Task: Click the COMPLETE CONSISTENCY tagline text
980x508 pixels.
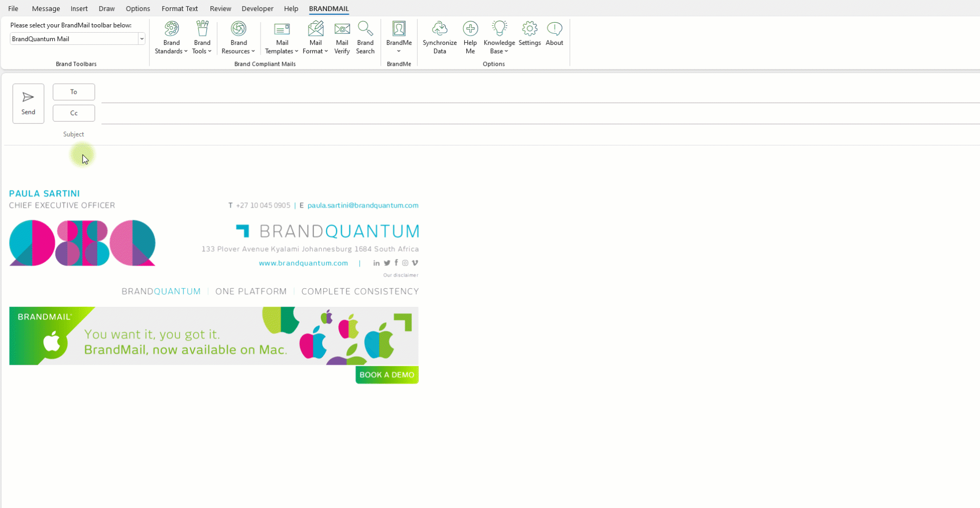Action: coord(360,291)
